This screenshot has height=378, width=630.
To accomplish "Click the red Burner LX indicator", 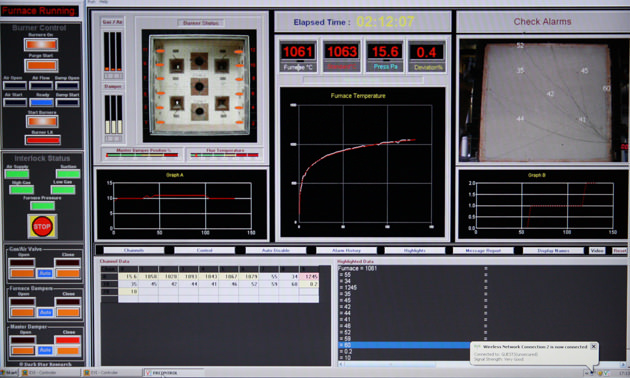I will coord(43,140).
